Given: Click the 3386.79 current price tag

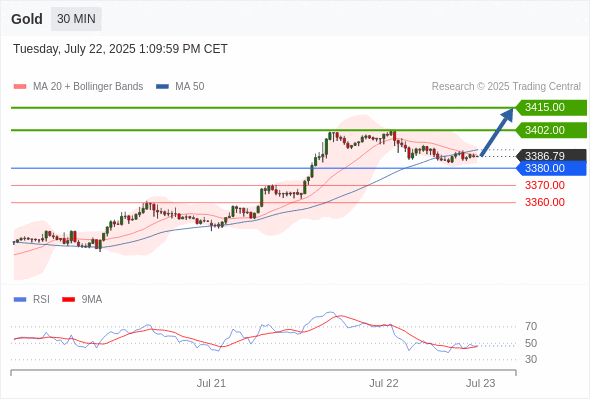Looking at the screenshot, I should (x=551, y=155).
